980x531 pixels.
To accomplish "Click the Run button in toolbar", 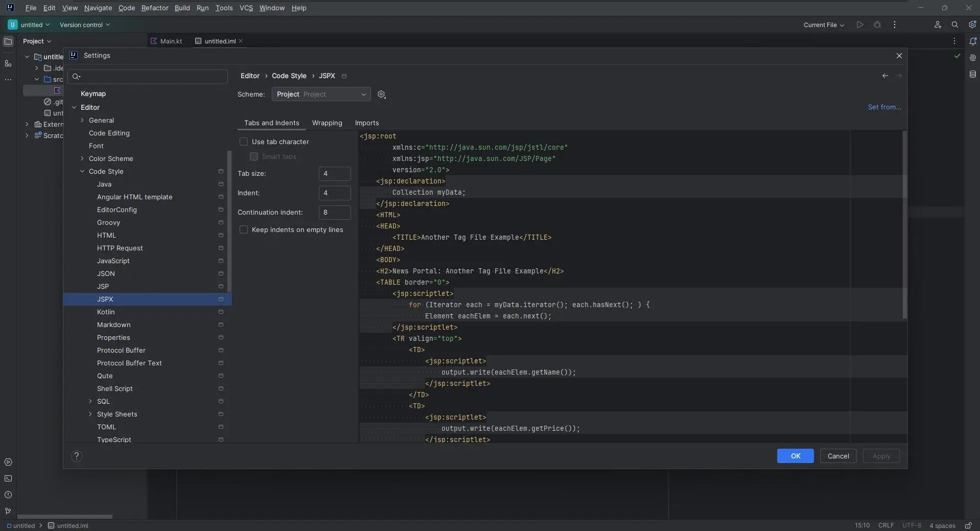I will [x=860, y=25].
